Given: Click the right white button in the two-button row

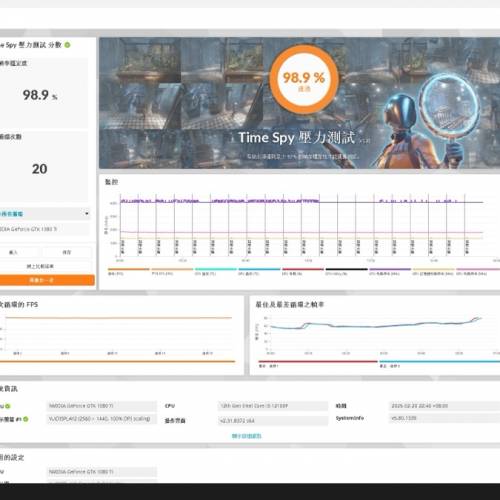Looking at the screenshot, I should tap(67, 252).
